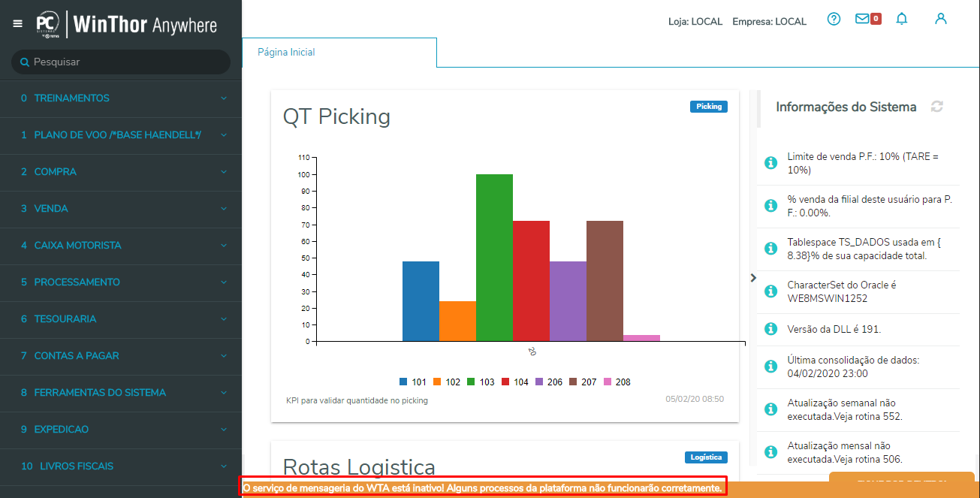The height and width of the screenshot is (498, 980).
Task: Expand the 3 VENDA menu chevron
Action: [224, 209]
